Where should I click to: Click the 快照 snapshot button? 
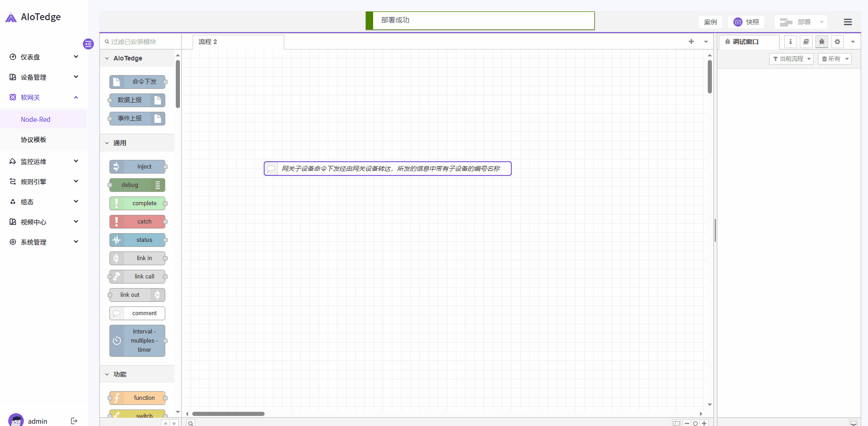click(746, 22)
